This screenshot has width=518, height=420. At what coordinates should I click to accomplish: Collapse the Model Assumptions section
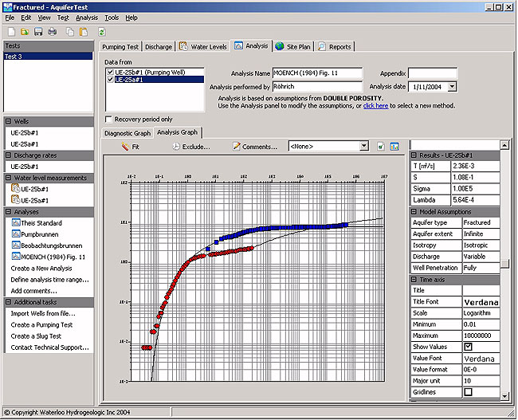[x=414, y=211]
